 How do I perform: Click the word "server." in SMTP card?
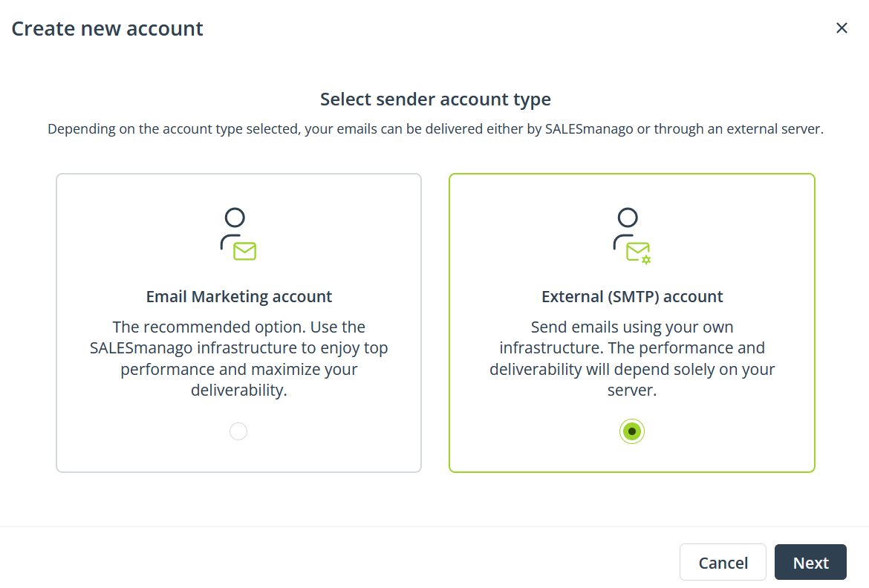point(632,391)
